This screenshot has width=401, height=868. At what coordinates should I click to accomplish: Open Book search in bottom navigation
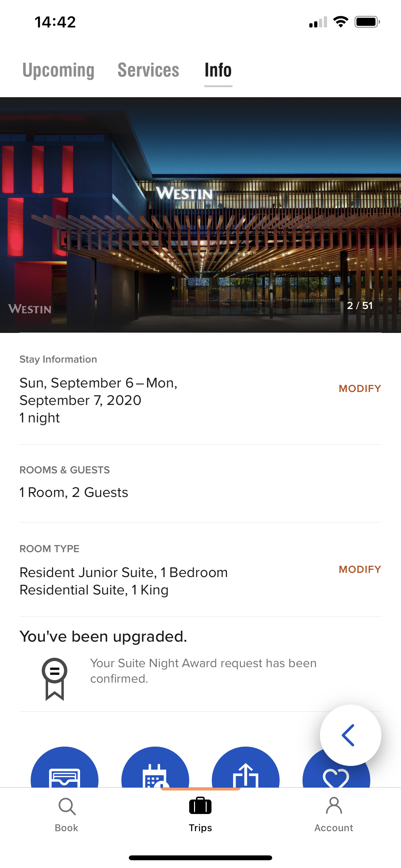click(67, 815)
